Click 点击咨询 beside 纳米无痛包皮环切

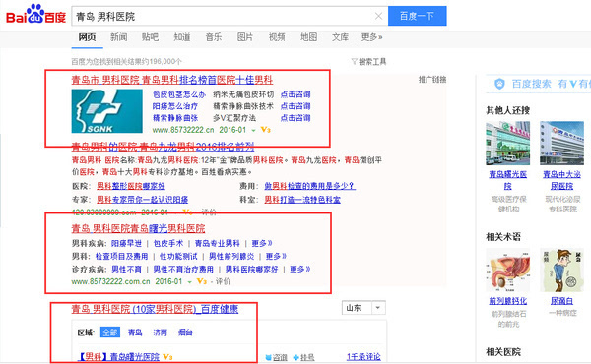pos(295,94)
